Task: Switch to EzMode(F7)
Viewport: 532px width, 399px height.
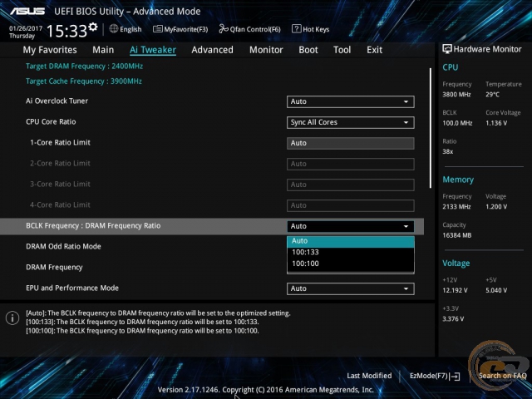Action: pyautogui.click(x=435, y=376)
